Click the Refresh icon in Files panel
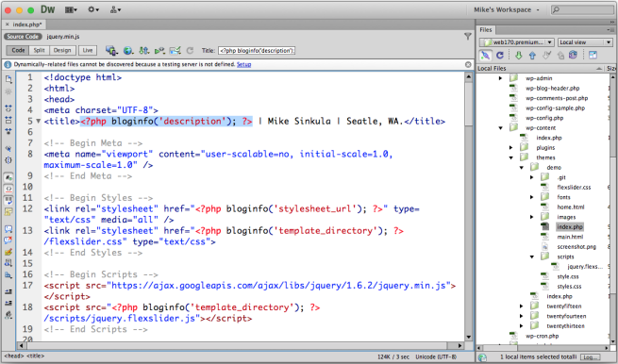 click(x=500, y=55)
